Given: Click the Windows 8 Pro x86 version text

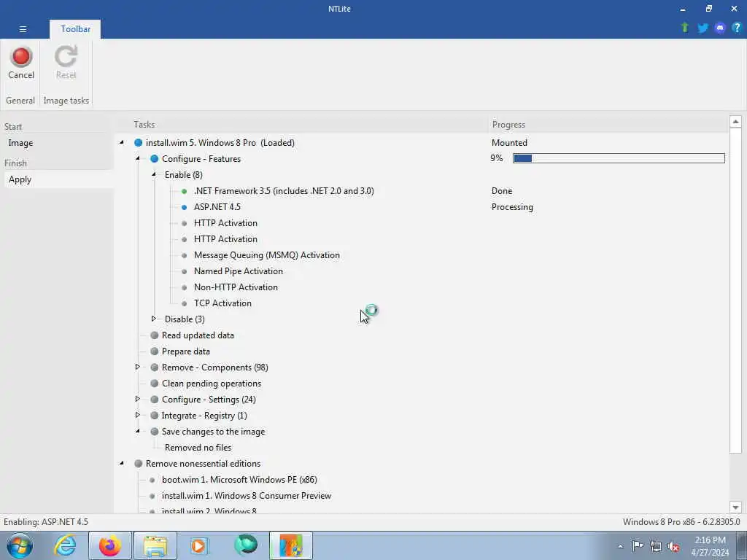Looking at the screenshot, I should pyautogui.click(x=681, y=522).
